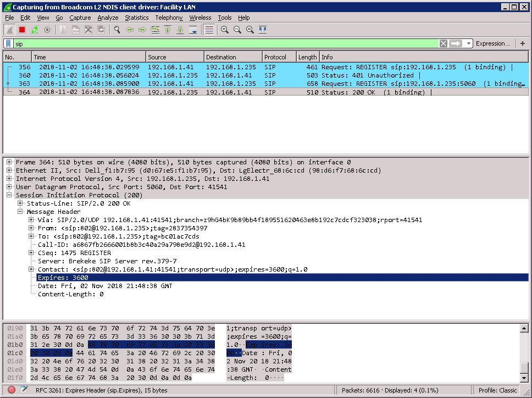This screenshot has width=532, height=398.
Task: Expand the To header node
Action: click(x=31, y=236)
